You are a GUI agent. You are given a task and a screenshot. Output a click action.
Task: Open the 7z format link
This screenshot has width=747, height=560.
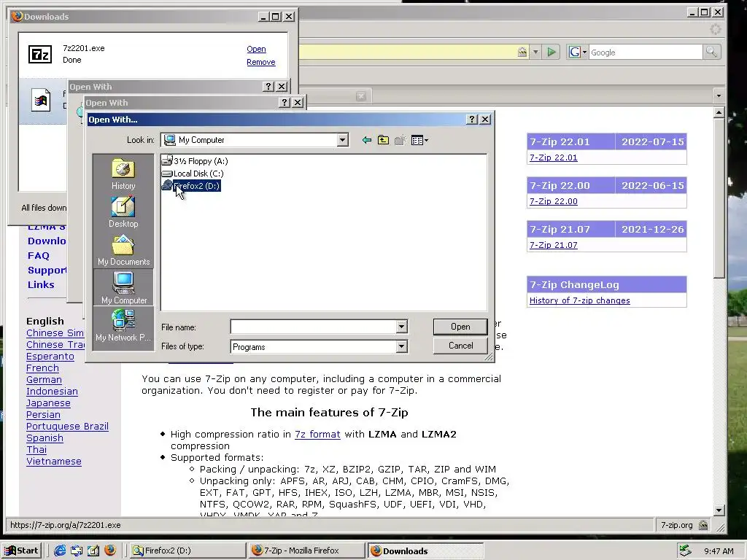pos(317,435)
